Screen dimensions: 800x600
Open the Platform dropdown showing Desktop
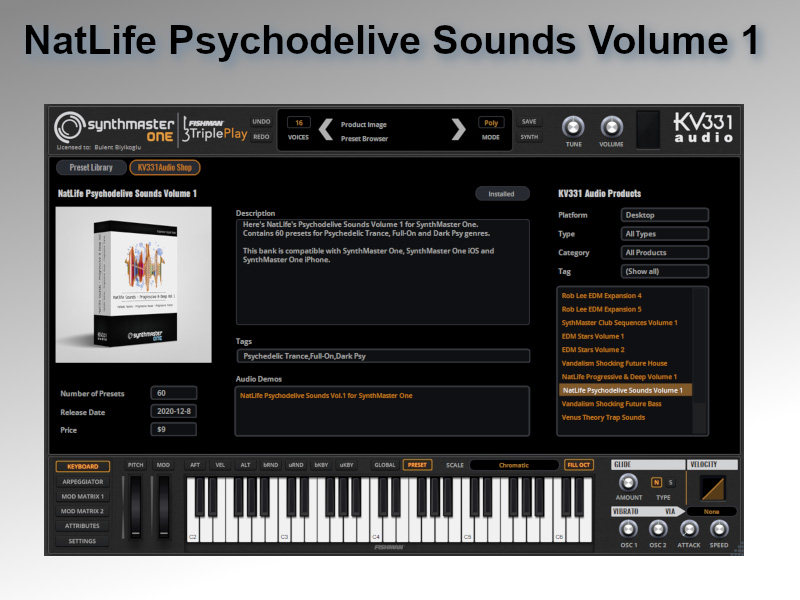click(664, 215)
